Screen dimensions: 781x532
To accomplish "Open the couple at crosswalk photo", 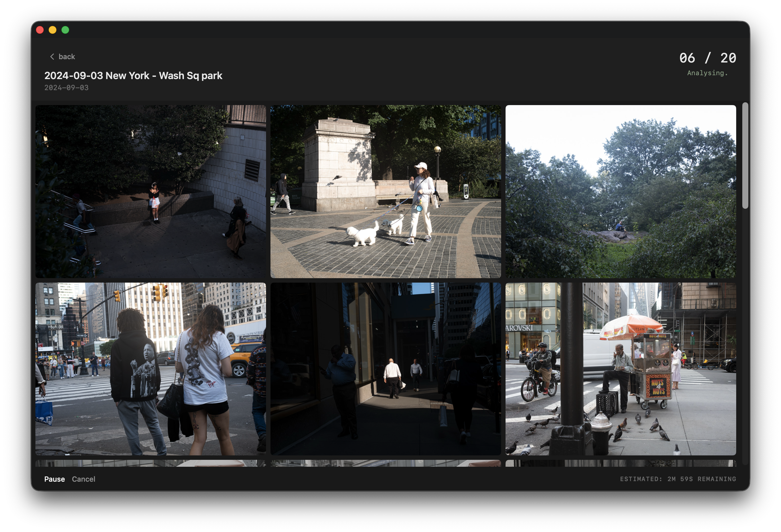I will coord(150,369).
